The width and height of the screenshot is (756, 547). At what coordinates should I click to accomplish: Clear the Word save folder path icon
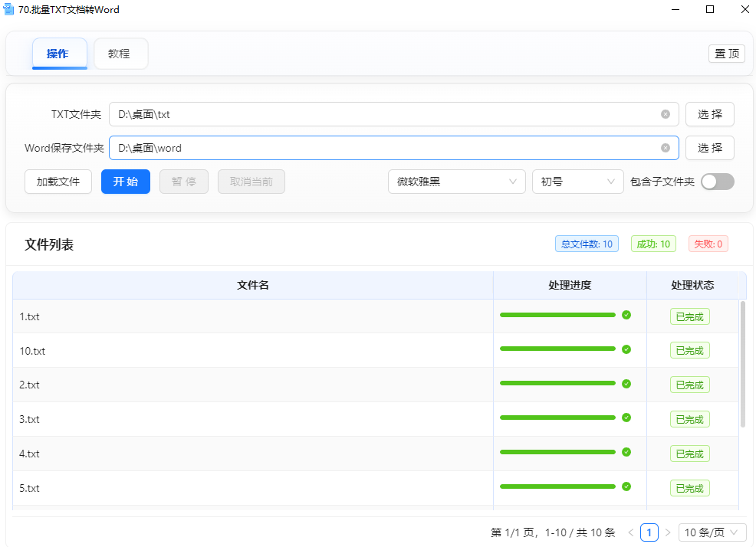pos(665,148)
